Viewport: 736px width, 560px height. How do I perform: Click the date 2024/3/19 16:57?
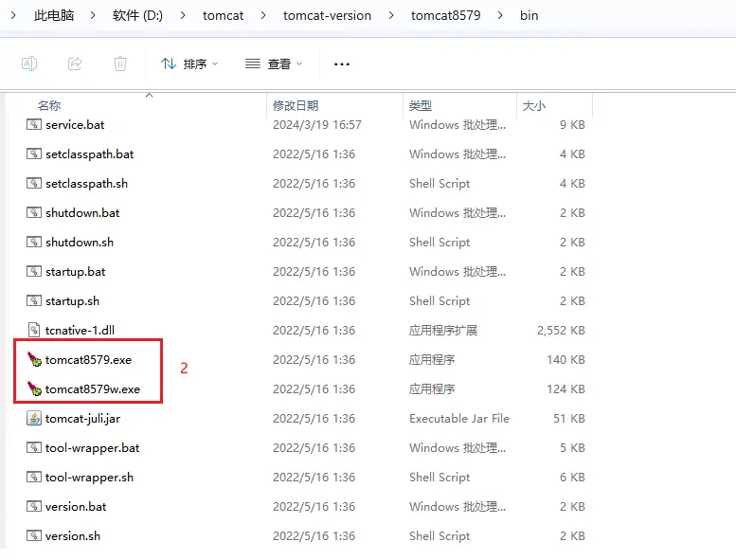pyautogui.click(x=317, y=124)
